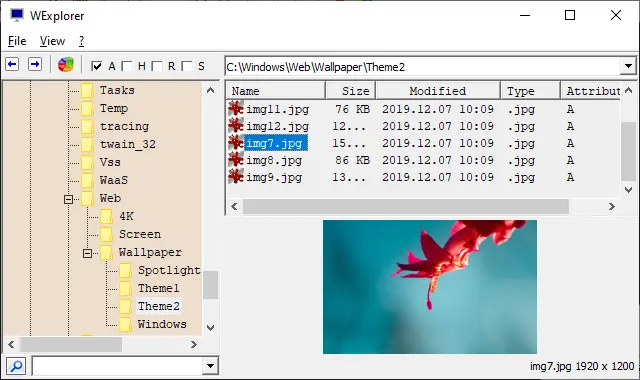The image size is (640, 380).
Task: Select the Spotlight tree label
Action: coord(169,270)
